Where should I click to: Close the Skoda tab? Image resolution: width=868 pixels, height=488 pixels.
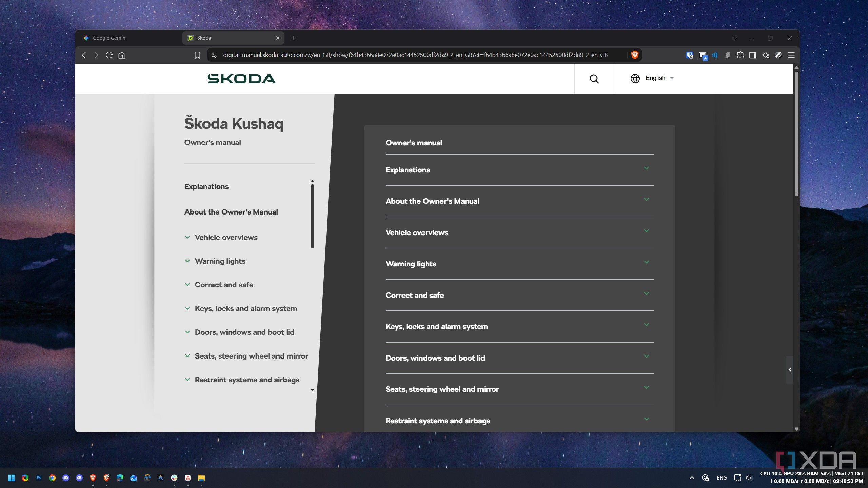tap(278, 38)
